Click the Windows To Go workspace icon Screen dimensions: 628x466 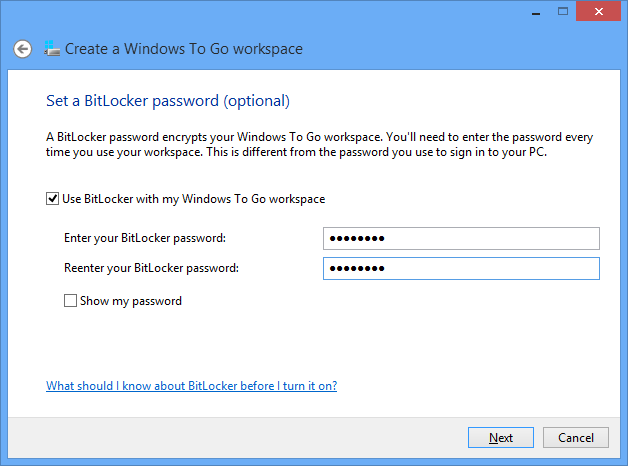coord(52,48)
